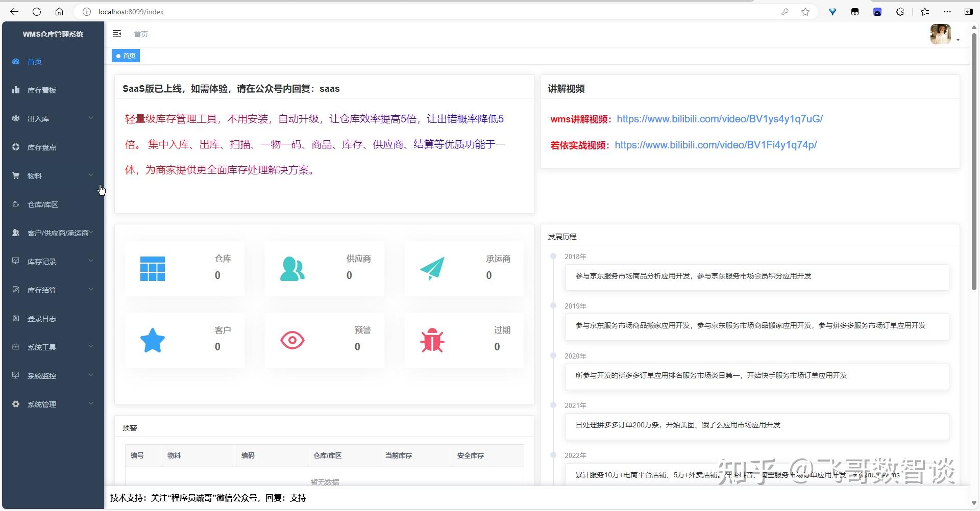The width and height of the screenshot is (980, 511).
Task: Collapse the sidebar with hamburger icon
Action: [117, 34]
